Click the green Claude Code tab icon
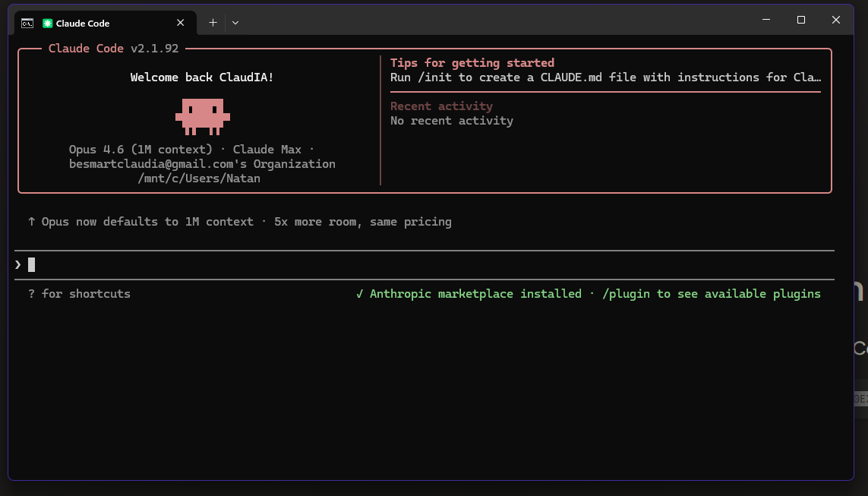868x496 pixels. [48, 24]
